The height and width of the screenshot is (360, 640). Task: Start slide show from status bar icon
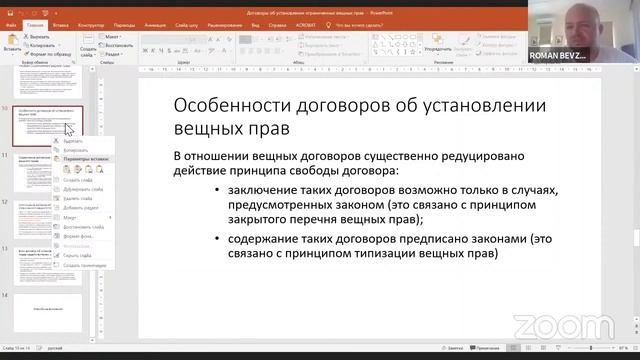click(x=558, y=348)
